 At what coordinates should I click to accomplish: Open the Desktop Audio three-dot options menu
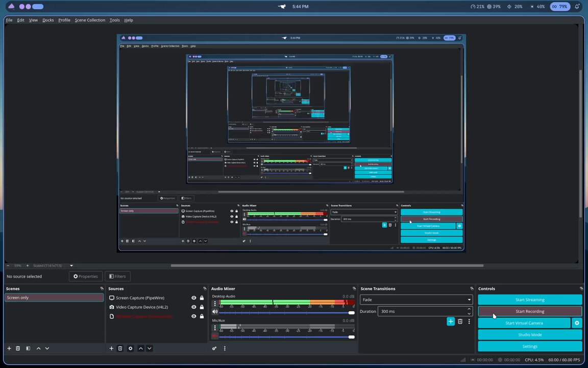[215, 303]
